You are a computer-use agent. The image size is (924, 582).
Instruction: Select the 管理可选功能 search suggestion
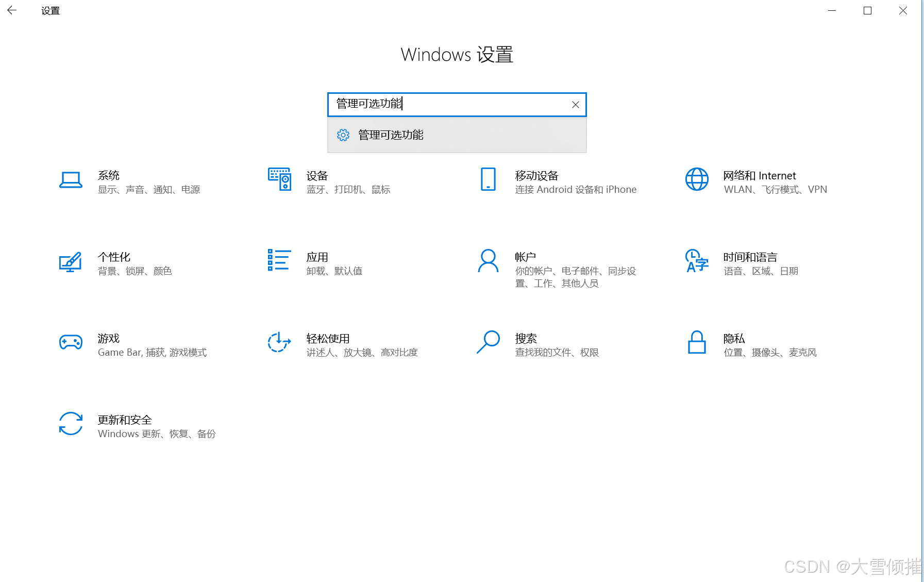tap(457, 135)
